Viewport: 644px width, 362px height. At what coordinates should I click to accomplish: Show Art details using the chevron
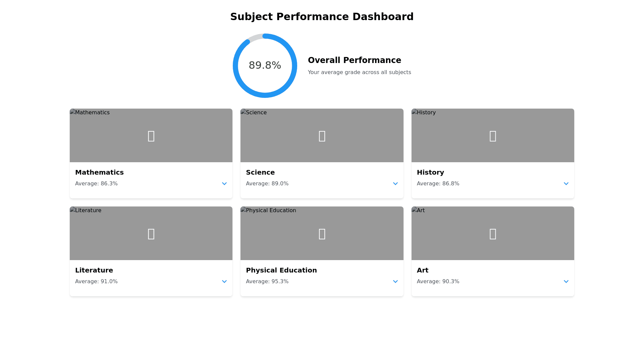pyautogui.click(x=566, y=282)
